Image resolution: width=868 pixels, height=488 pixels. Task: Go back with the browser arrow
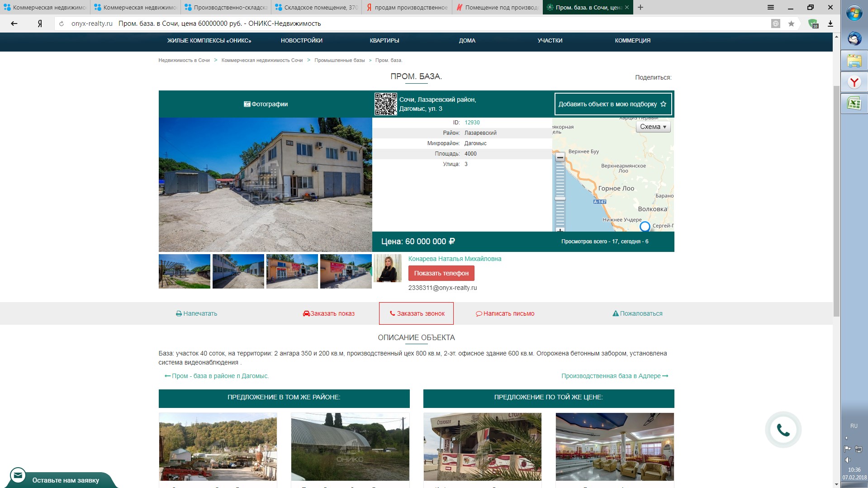pyautogui.click(x=14, y=24)
